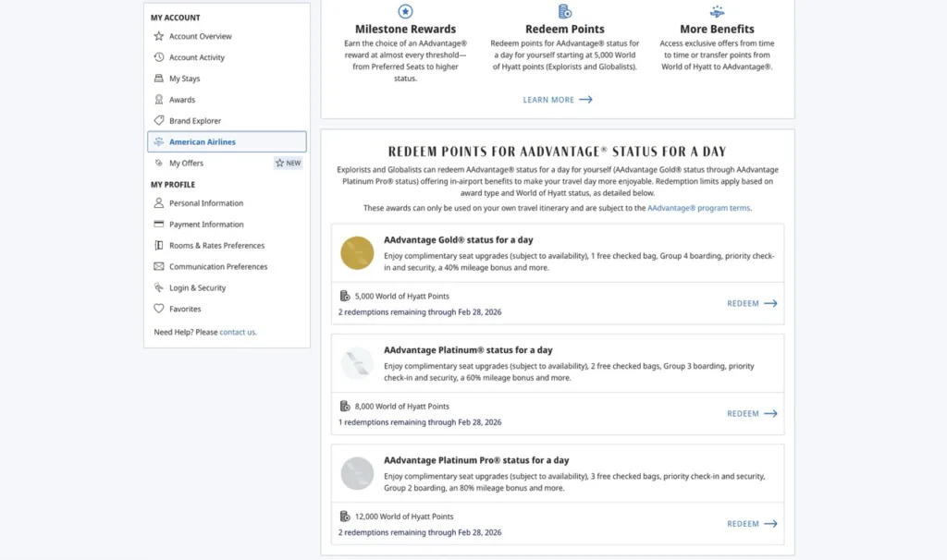The height and width of the screenshot is (560, 947).
Task: Click the contact us help link
Action: pos(237,332)
